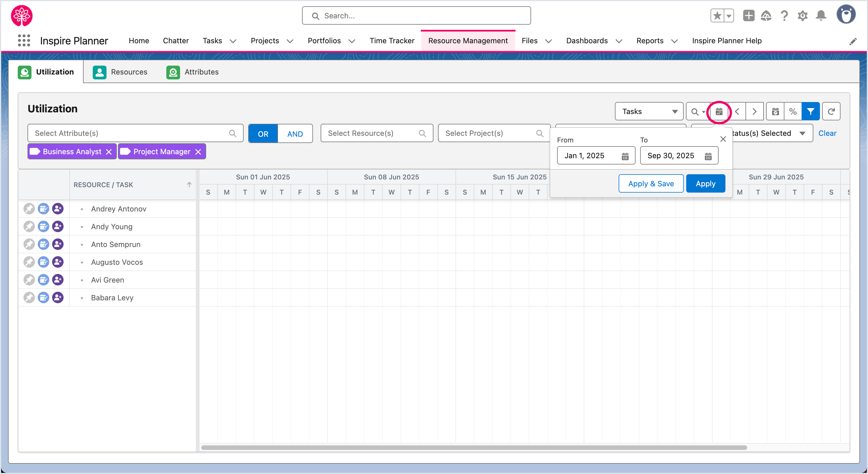This screenshot has height=474, width=868.
Task: Go to previous period arrow
Action: tap(737, 111)
